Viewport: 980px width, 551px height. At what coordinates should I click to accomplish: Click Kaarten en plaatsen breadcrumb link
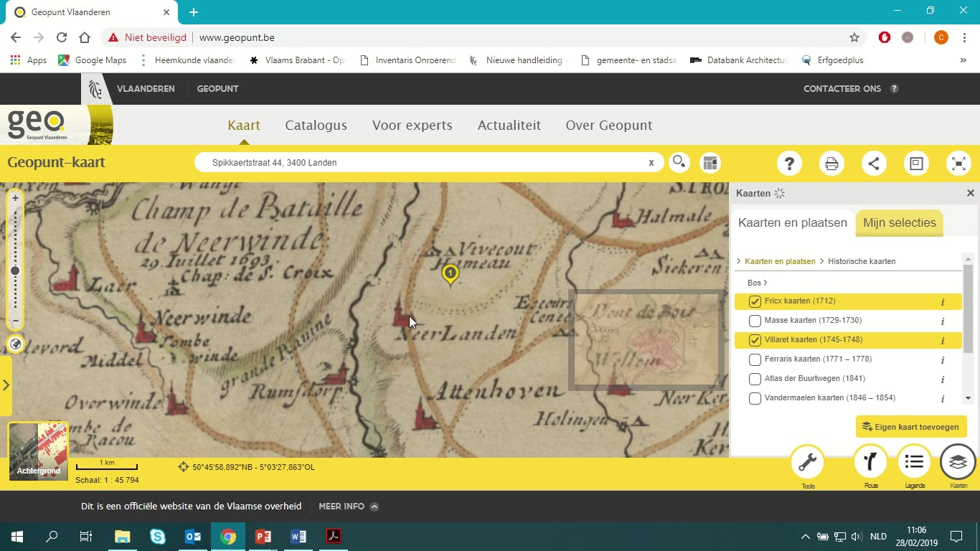tap(780, 261)
